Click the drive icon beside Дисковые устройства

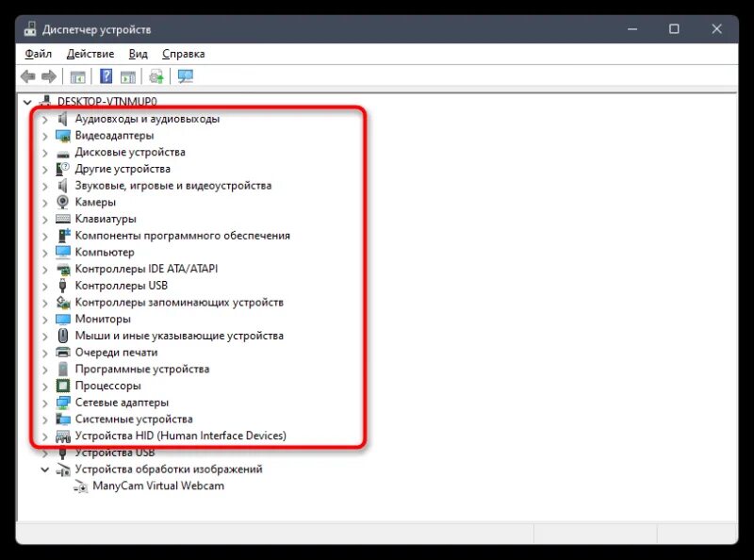coord(62,154)
